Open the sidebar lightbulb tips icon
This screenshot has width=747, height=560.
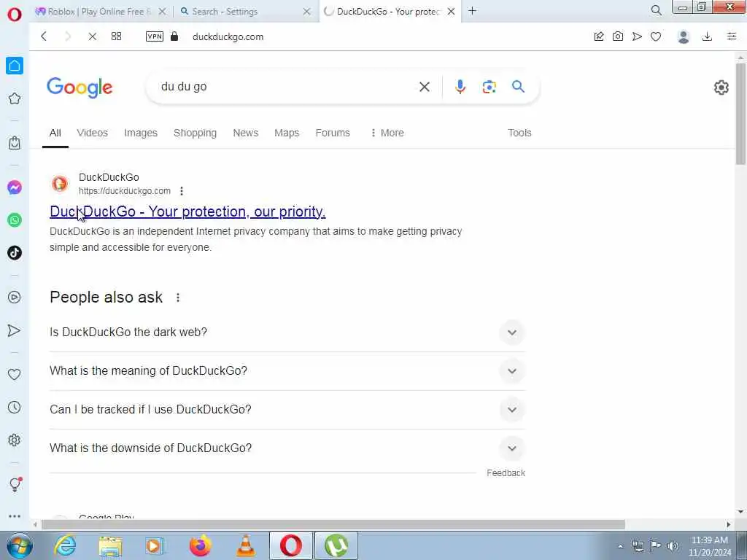coord(15,485)
